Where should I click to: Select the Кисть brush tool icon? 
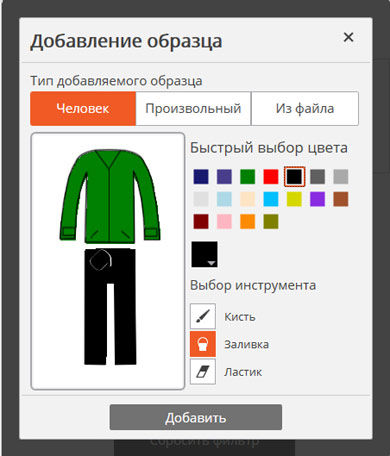coord(203,316)
